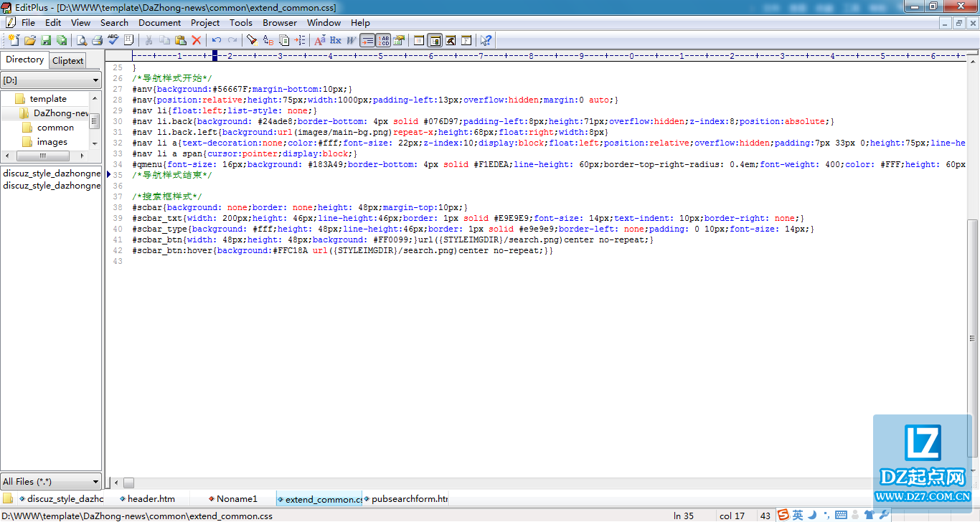
Task: Toggle the output window toolbar button
Action: pos(451,40)
